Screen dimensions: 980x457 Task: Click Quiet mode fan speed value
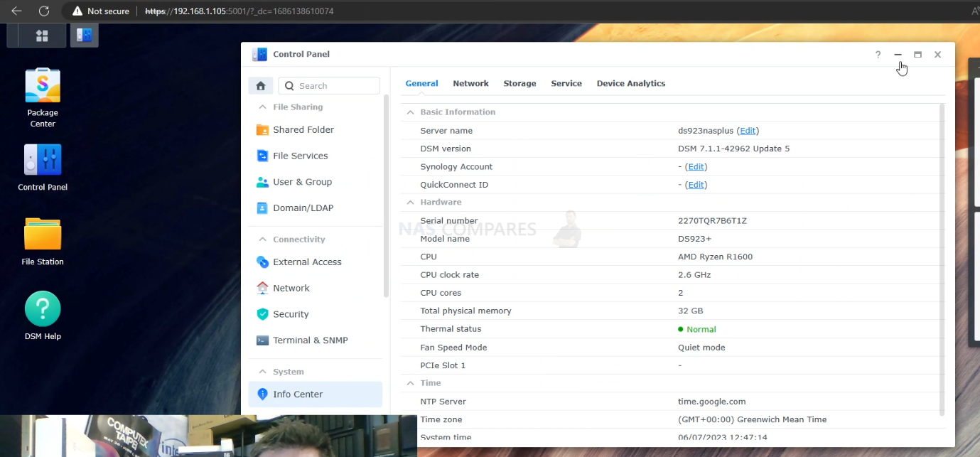coord(701,348)
